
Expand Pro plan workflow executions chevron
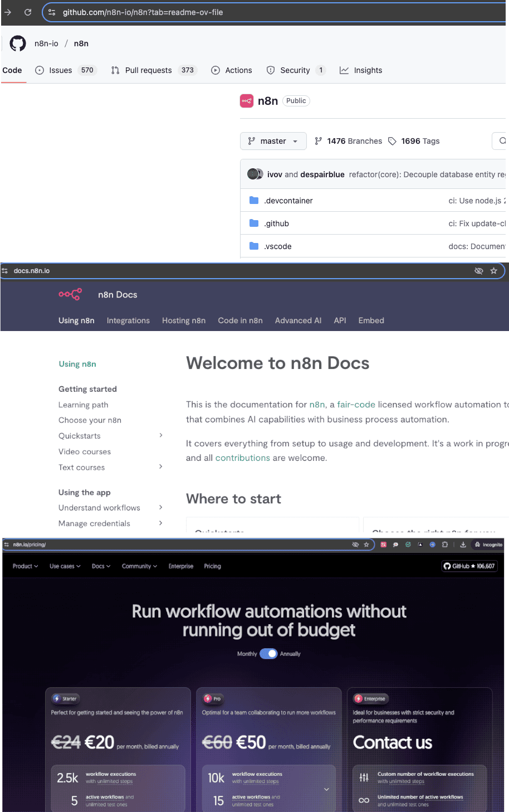pyautogui.click(x=326, y=789)
